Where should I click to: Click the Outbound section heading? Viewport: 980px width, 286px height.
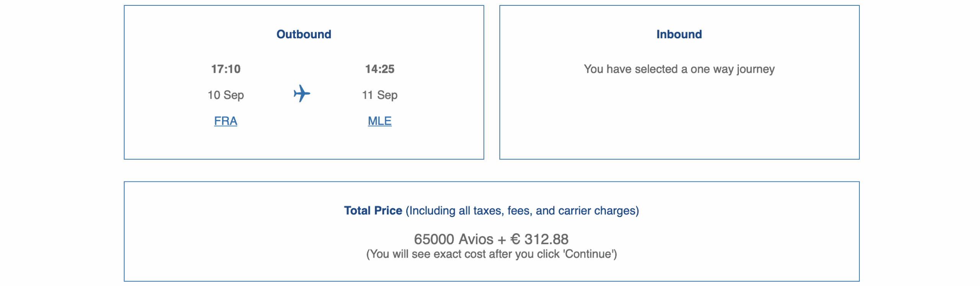304,34
